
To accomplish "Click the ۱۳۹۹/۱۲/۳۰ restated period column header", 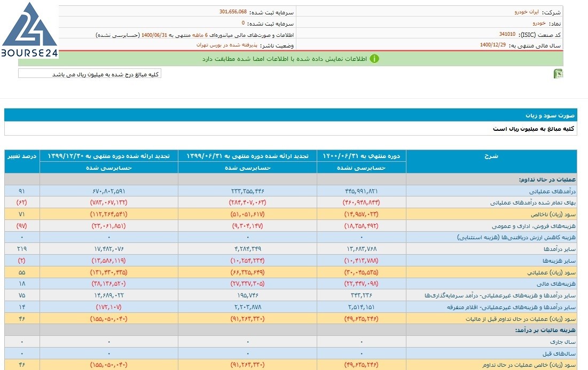I will (109, 156).
